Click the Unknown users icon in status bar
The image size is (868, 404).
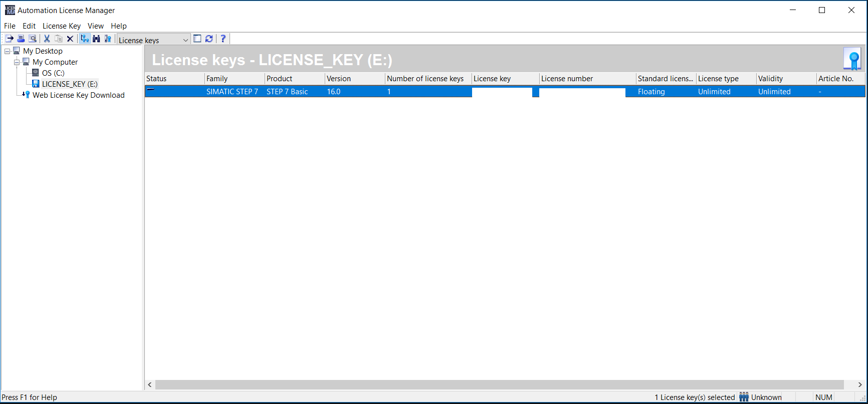(x=744, y=397)
